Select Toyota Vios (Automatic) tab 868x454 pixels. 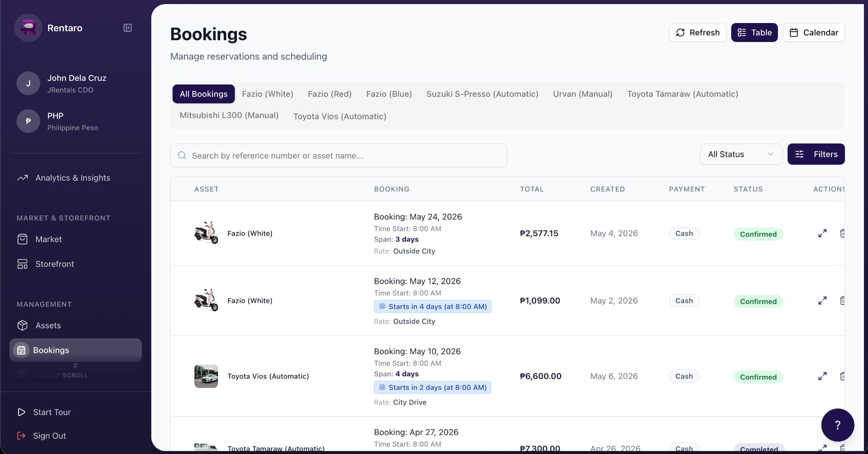(340, 117)
